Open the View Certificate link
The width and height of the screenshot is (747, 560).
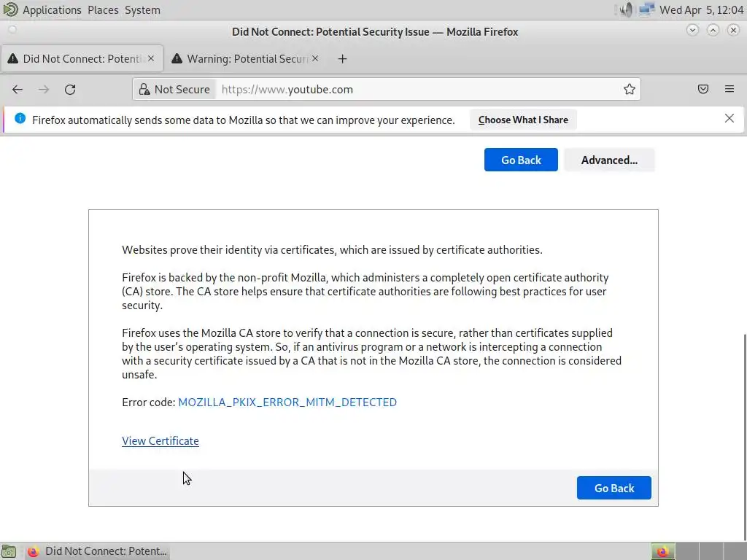click(x=160, y=441)
